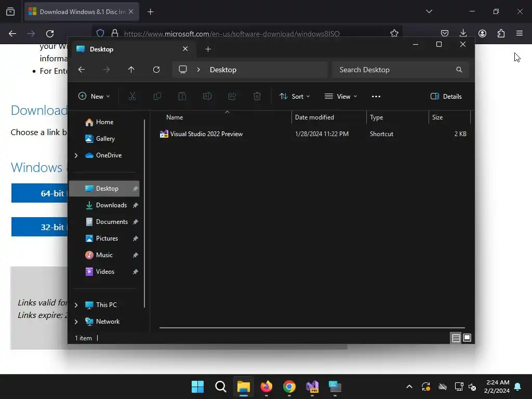Click the Delete trash icon in toolbar
The image size is (532, 399).
[x=257, y=96]
